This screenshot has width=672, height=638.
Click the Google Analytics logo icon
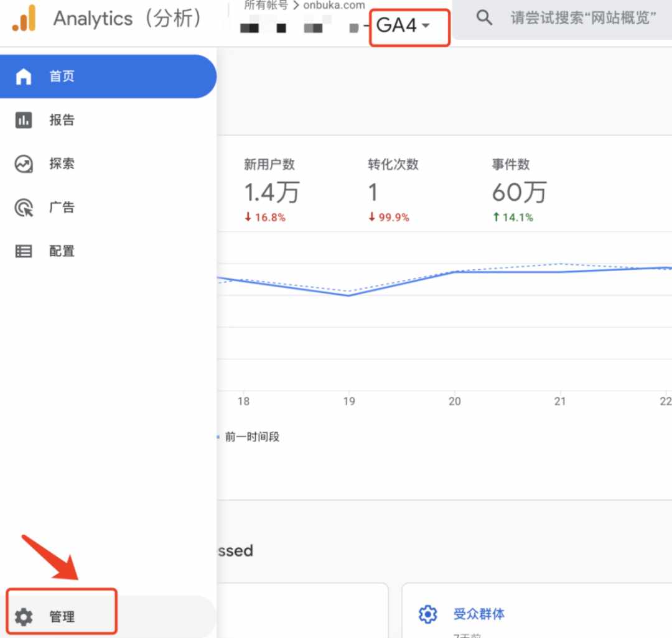pos(24,18)
